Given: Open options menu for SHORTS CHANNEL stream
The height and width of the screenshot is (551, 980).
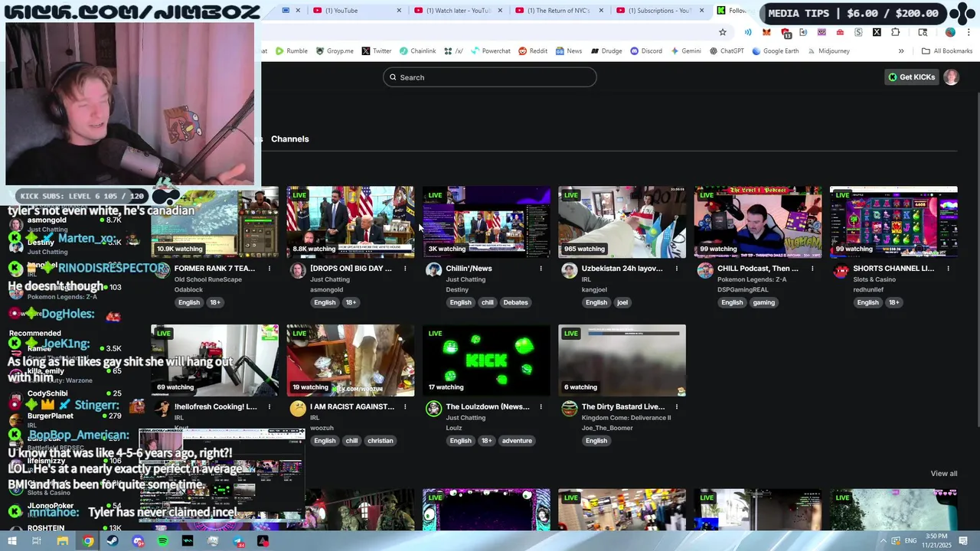Looking at the screenshot, I should [x=948, y=269].
